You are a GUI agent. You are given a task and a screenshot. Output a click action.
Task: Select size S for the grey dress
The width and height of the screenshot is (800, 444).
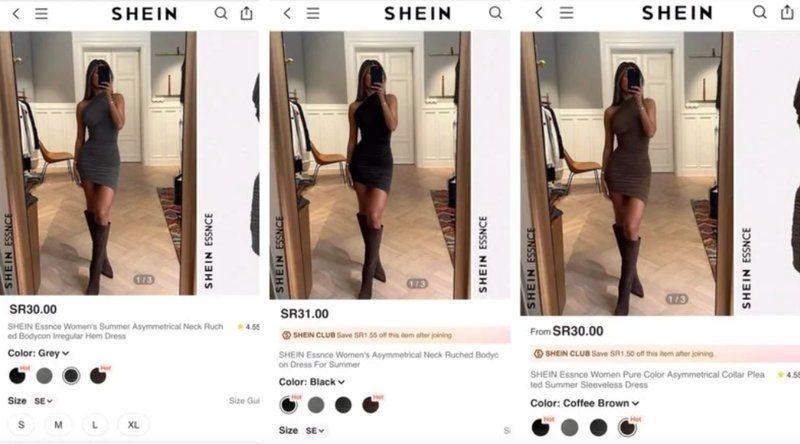pyautogui.click(x=21, y=425)
